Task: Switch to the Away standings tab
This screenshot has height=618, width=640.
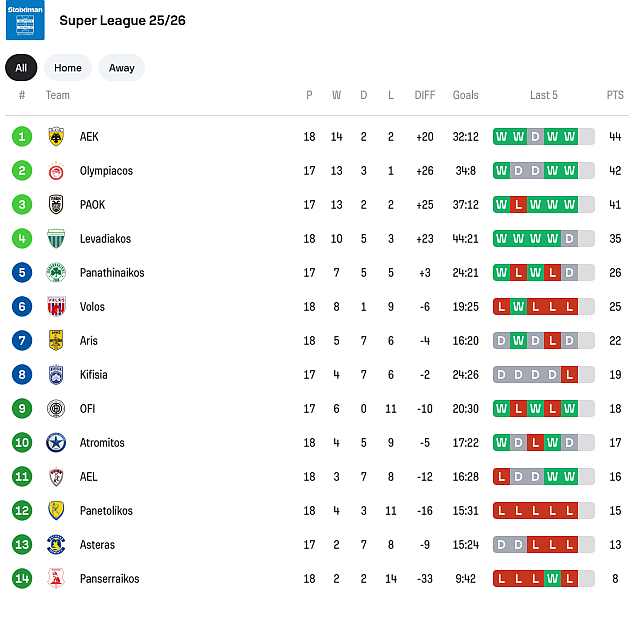Action: pos(121,68)
